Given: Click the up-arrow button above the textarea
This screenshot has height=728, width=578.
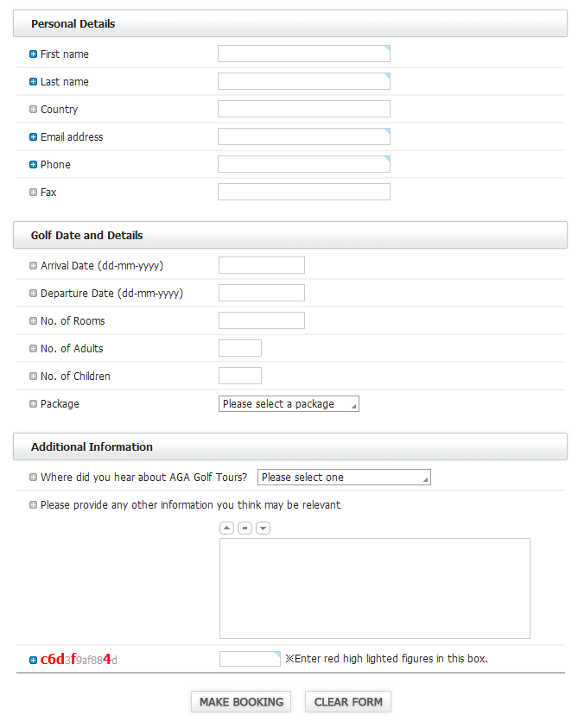Looking at the screenshot, I should pyautogui.click(x=227, y=528).
